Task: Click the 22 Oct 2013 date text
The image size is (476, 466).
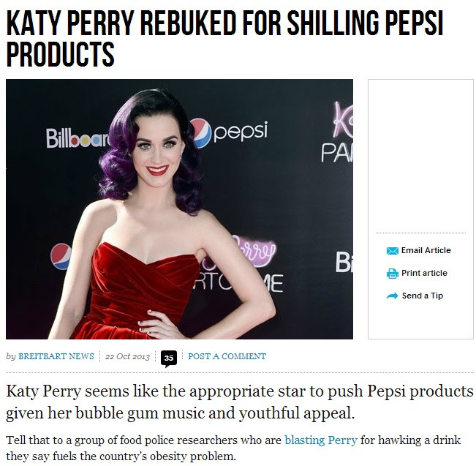Action: (127, 356)
